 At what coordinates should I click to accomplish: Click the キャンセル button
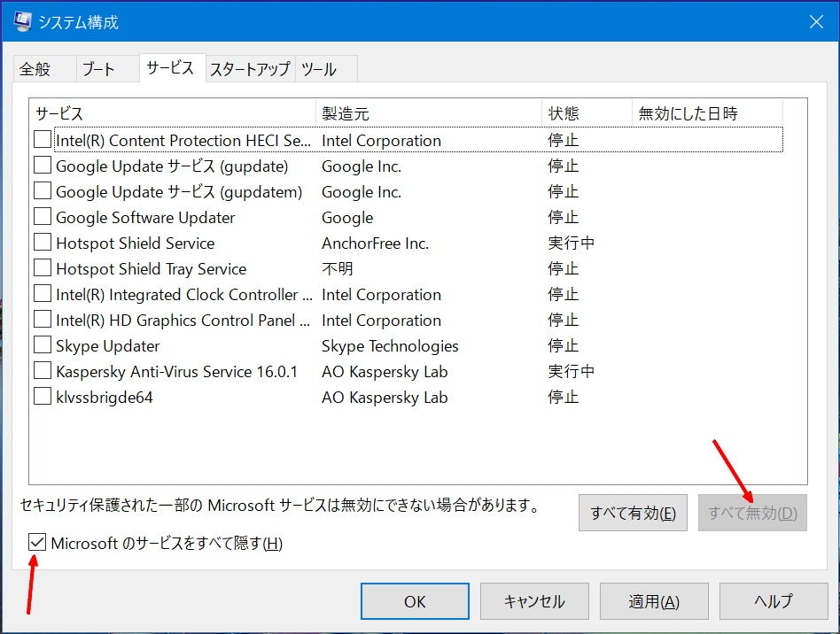click(x=534, y=601)
